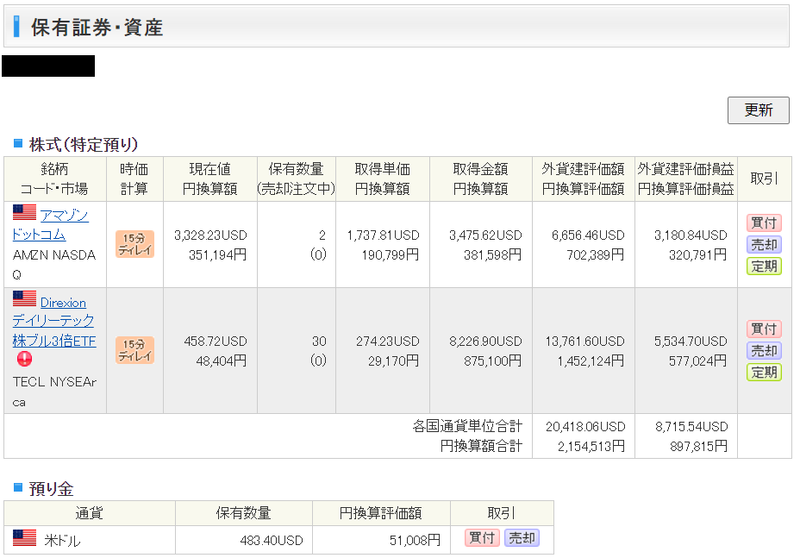Click the 外貨建評価損益 column header

coord(686,179)
